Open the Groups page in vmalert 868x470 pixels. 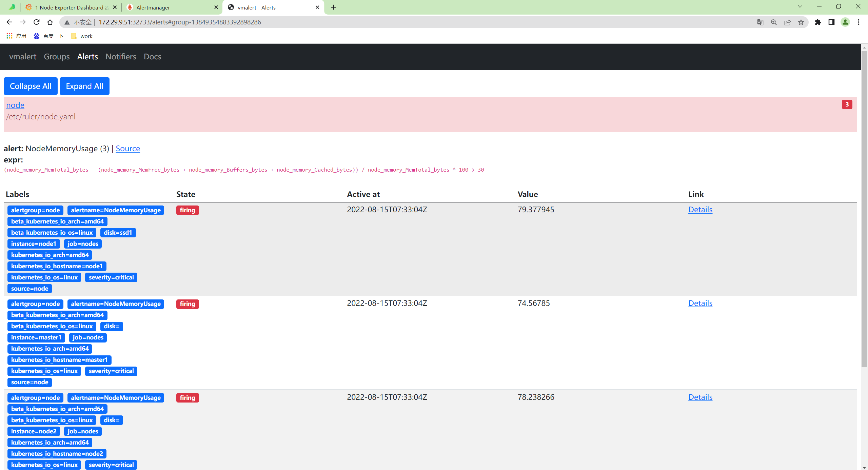(57, 57)
